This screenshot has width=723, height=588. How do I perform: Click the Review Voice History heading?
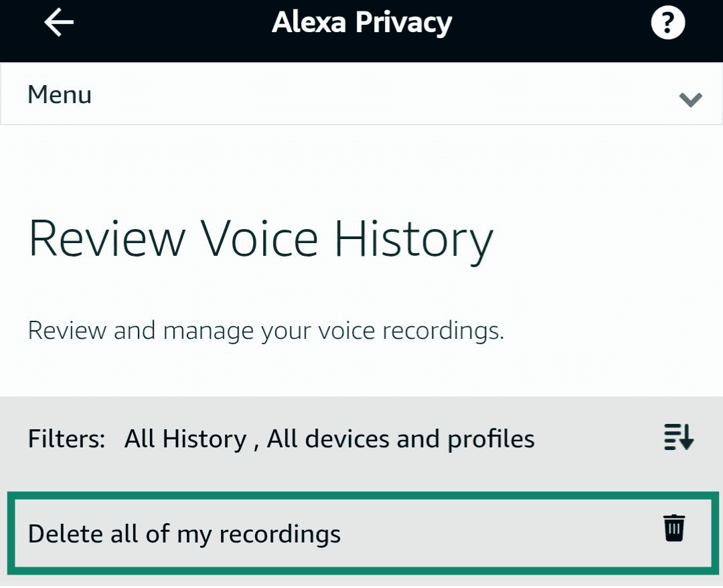(x=260, y=238)
